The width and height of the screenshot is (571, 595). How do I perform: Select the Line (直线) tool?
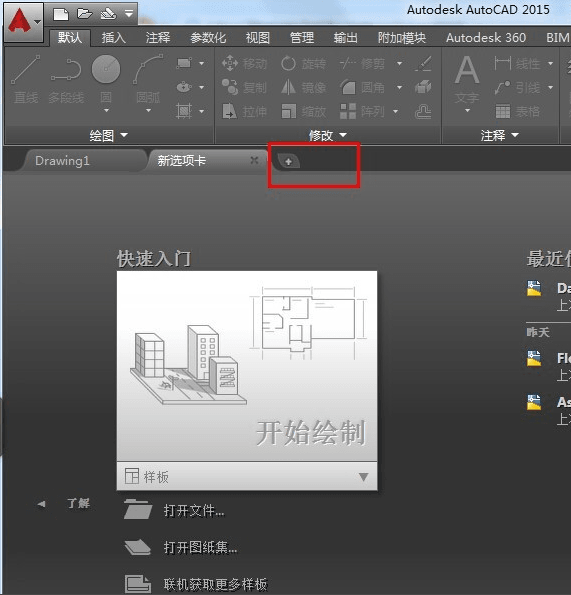(x=26, y=80)
